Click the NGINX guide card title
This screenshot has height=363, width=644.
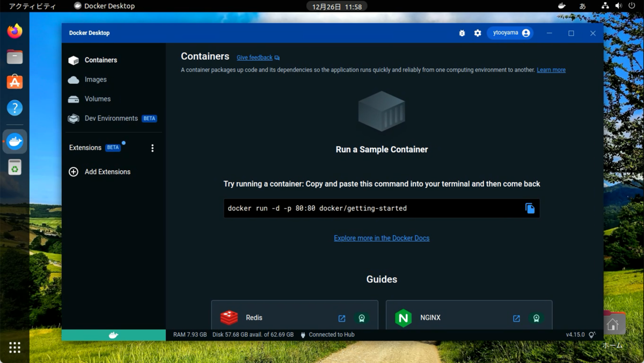(x=430, y=318)
